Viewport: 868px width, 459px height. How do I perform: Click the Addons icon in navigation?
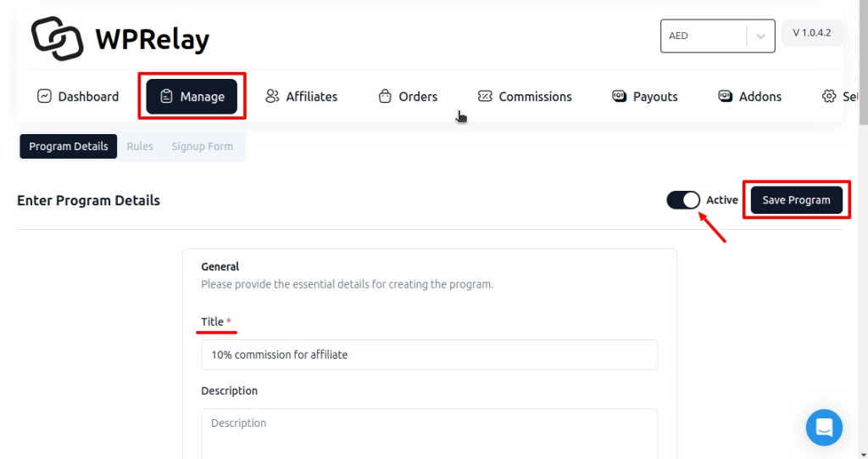pyautogui.click(x=725, y=96)
